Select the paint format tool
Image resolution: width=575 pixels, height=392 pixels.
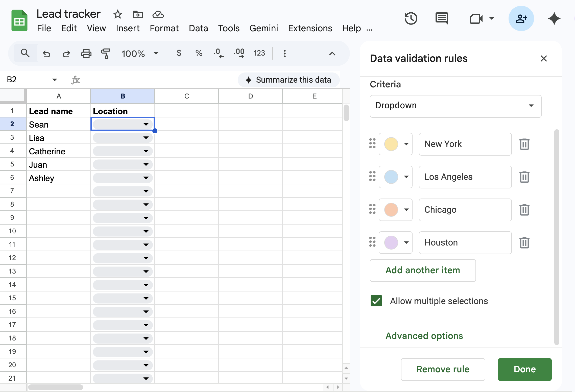pos(106,54)
